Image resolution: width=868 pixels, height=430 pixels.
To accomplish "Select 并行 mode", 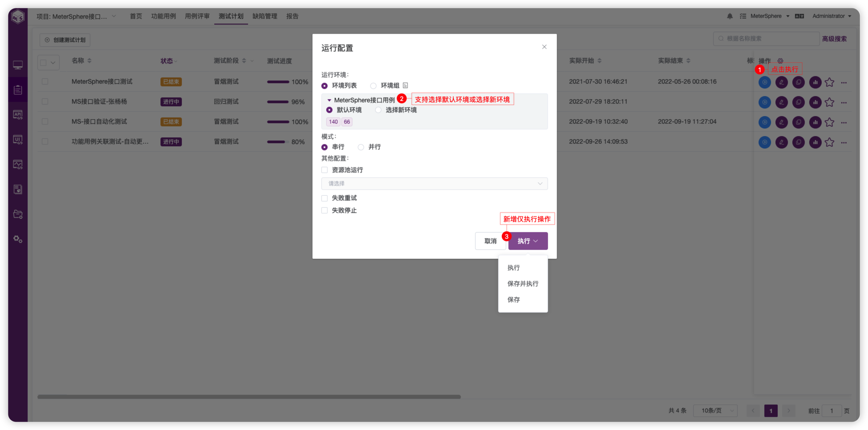I will [361, 147].
